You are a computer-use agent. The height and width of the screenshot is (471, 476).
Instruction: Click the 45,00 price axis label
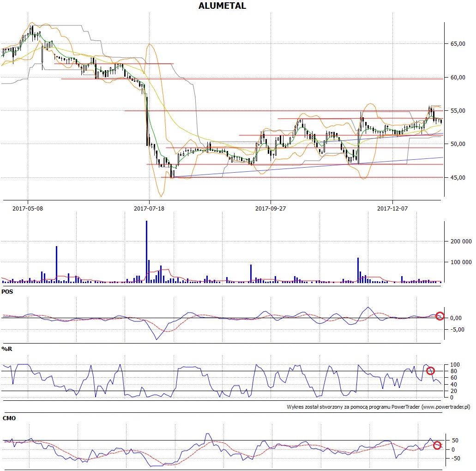458,177
